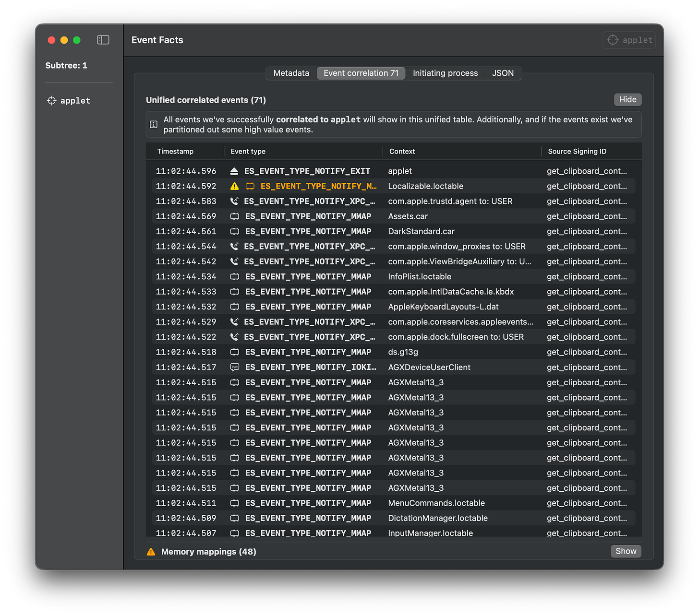Select the JSON tab
This screenshot has width=699, height=616.
click(x=503, y=73)
